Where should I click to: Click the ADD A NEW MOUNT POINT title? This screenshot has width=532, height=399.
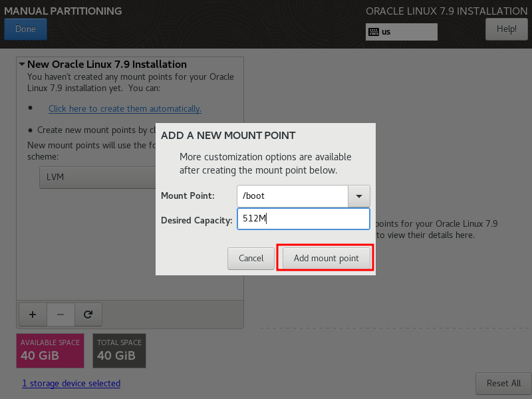(228, 136)
